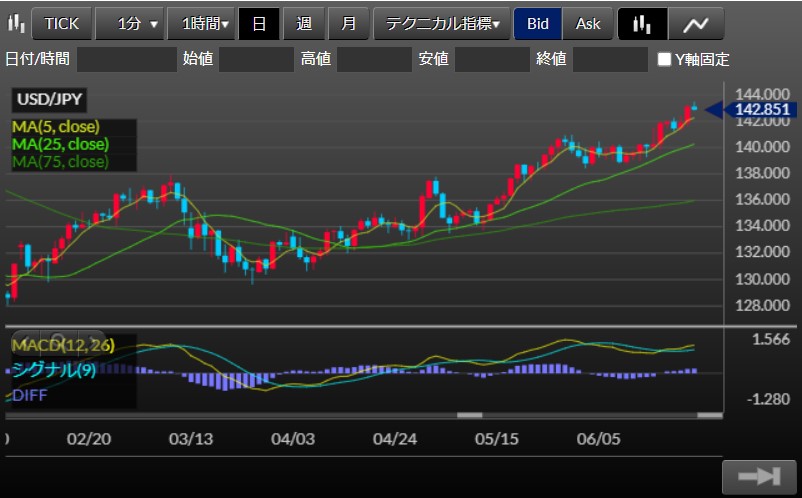Jump to latest with arrow button

759,477
